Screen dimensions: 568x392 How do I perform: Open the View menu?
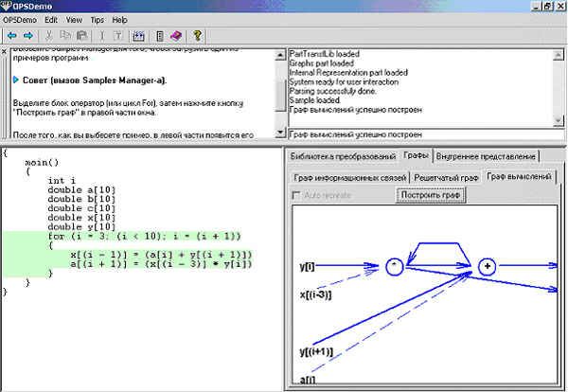point(74,20)
